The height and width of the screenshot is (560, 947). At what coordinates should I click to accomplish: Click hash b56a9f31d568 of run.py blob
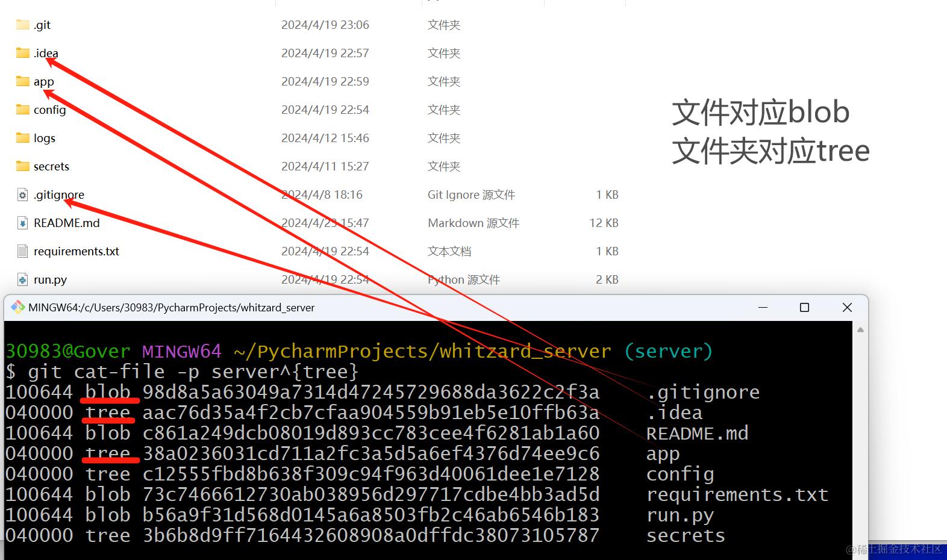[x=371, y=515]
